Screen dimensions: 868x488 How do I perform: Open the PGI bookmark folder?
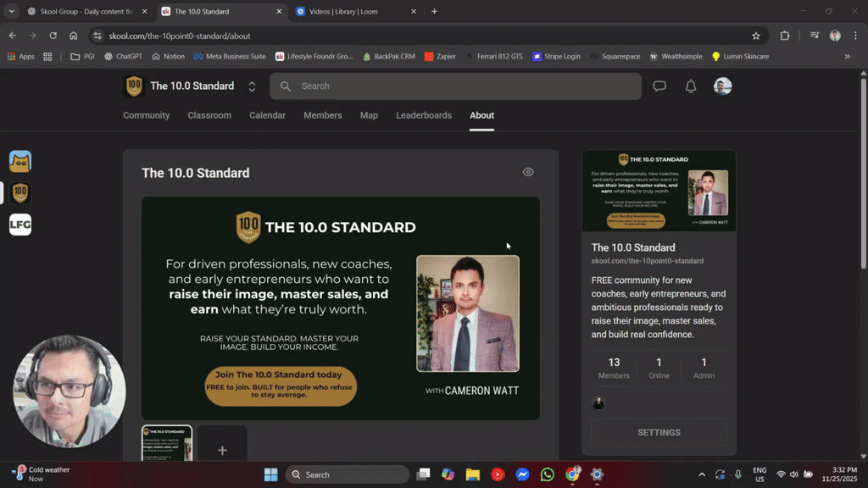[x=82, y=57]
